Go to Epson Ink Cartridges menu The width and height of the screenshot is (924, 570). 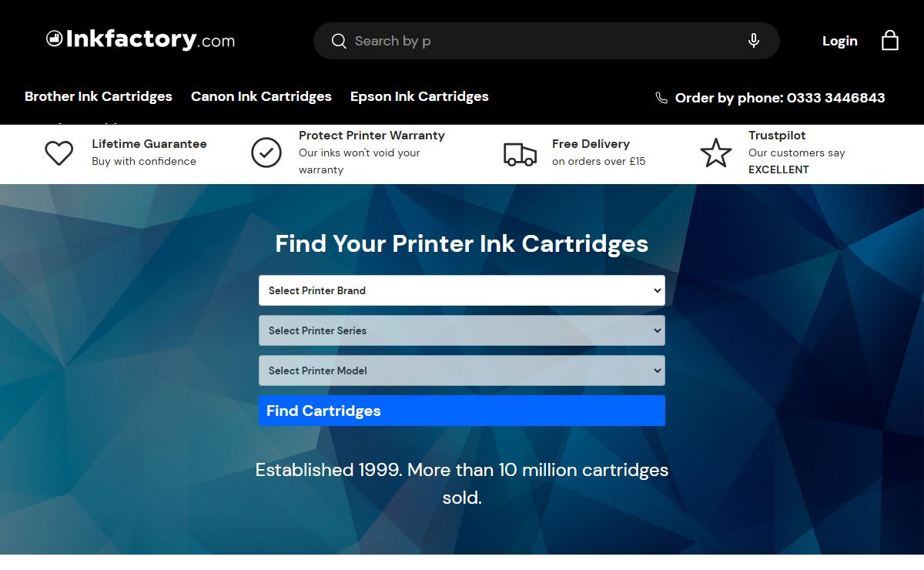420,96
